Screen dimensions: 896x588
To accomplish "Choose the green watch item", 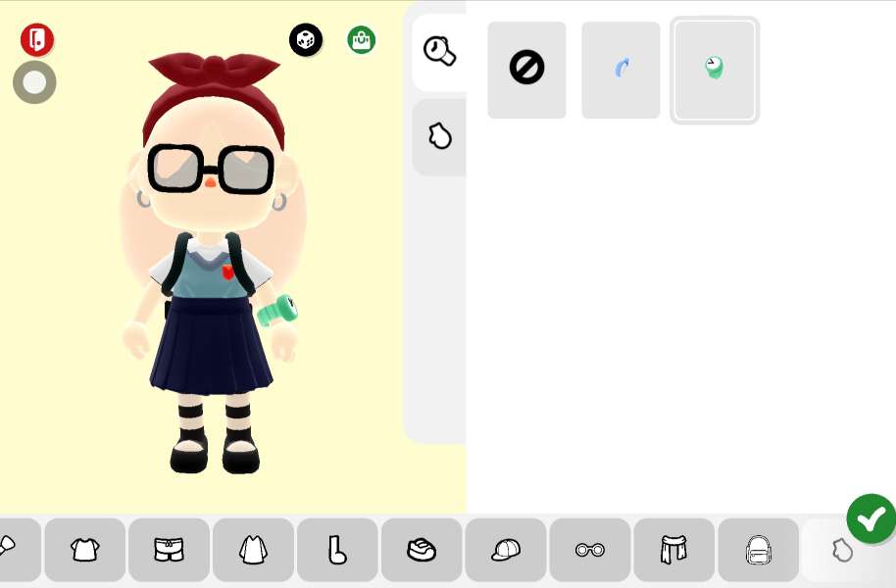I will point(715,71).
